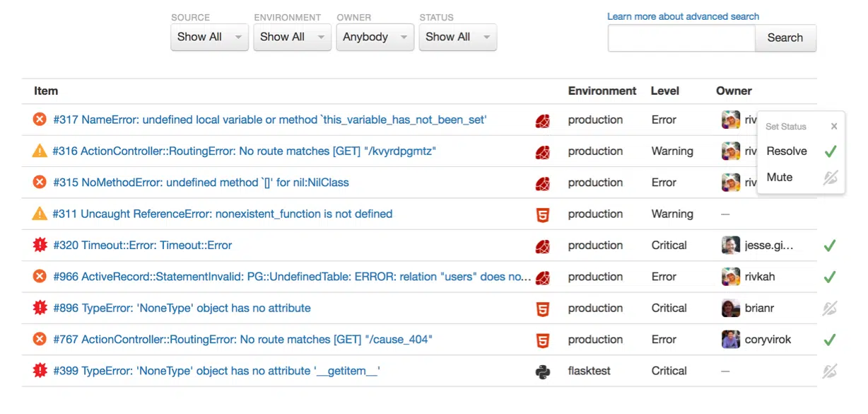Resolve item #767 with the green checkmark
868x414 pixels.
pyautogui.click(x=829, y=339)
